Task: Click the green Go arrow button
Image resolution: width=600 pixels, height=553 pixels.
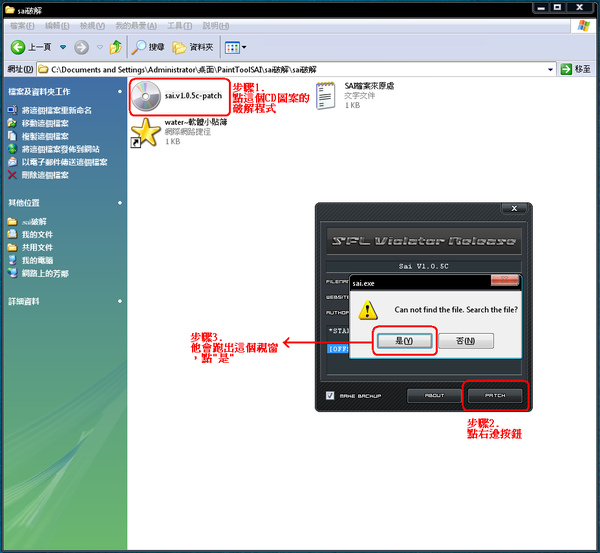Action: (566, 69)
